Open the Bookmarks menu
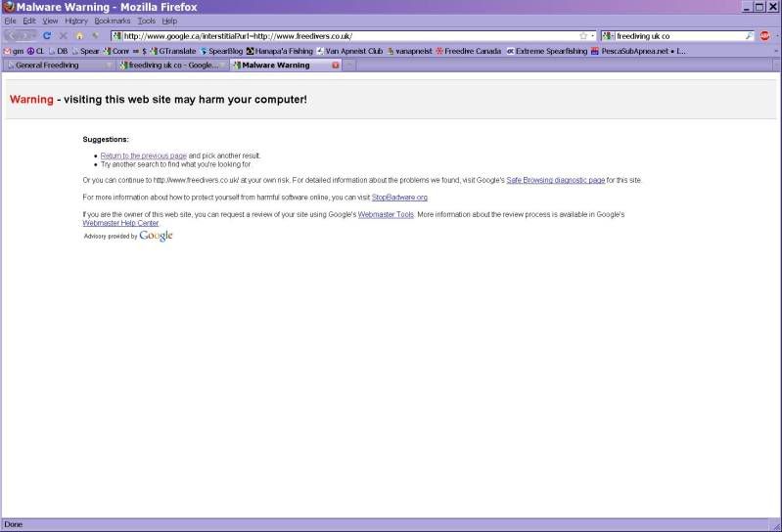This screenshot has width=782, height=532. [x=113, y=21]
